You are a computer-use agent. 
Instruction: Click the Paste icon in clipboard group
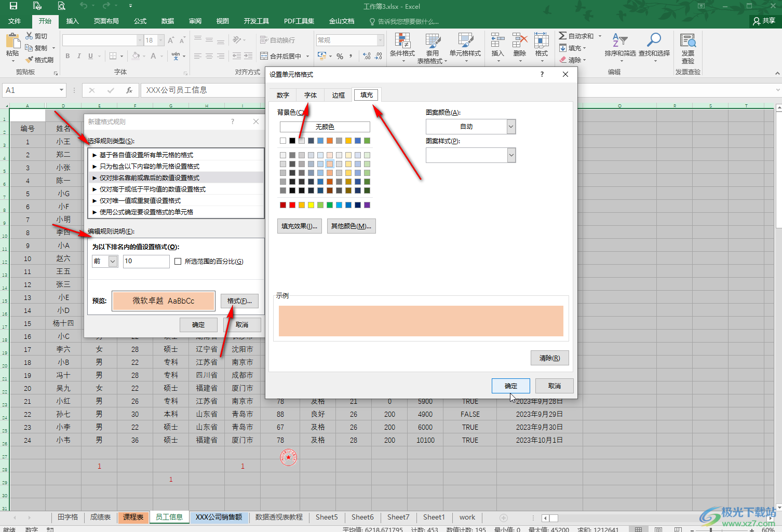[x=12, y=41]
